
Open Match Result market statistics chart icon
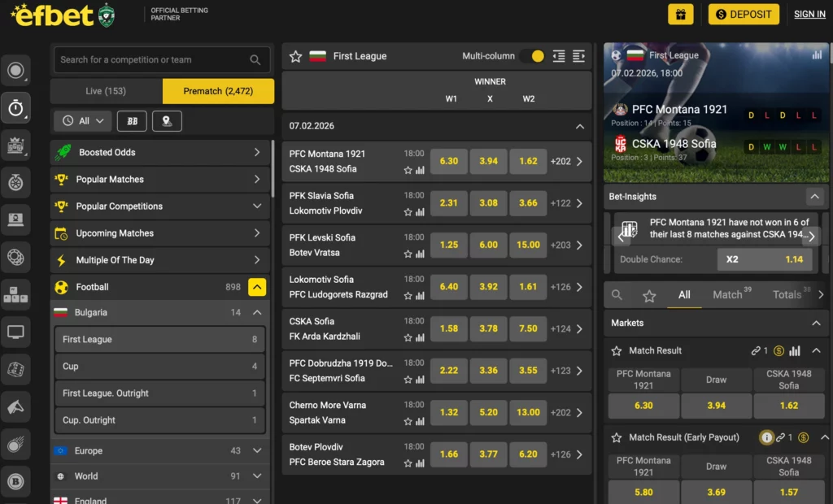(795, 350)
